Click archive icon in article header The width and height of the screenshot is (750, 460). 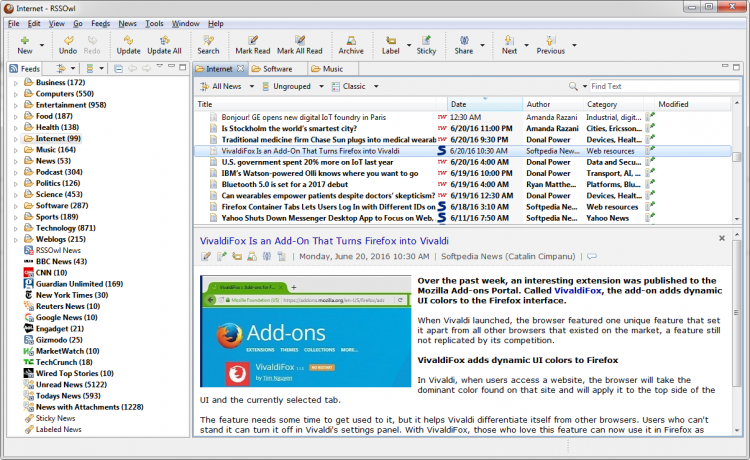pos(252,257)
